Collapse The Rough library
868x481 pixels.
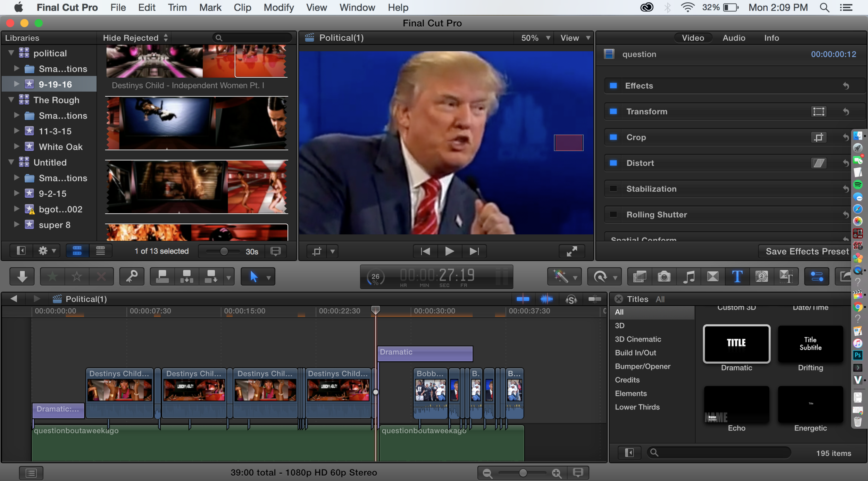11,100
